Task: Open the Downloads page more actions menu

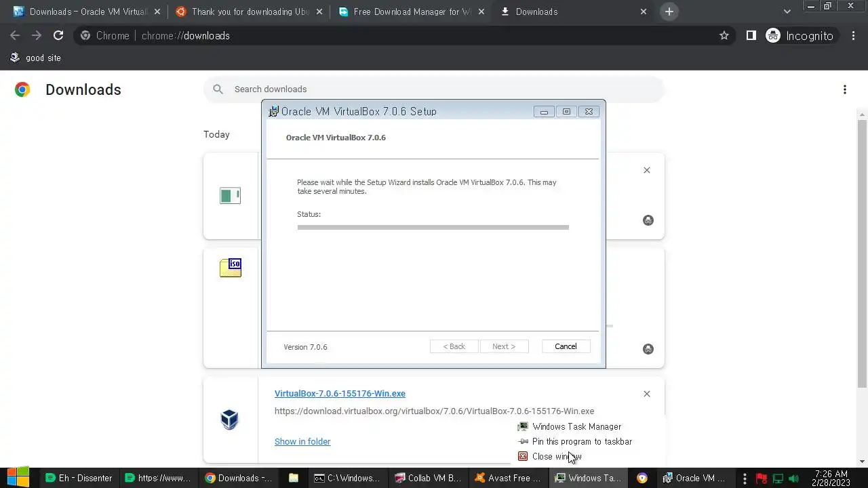Action: tap(845, 89)
